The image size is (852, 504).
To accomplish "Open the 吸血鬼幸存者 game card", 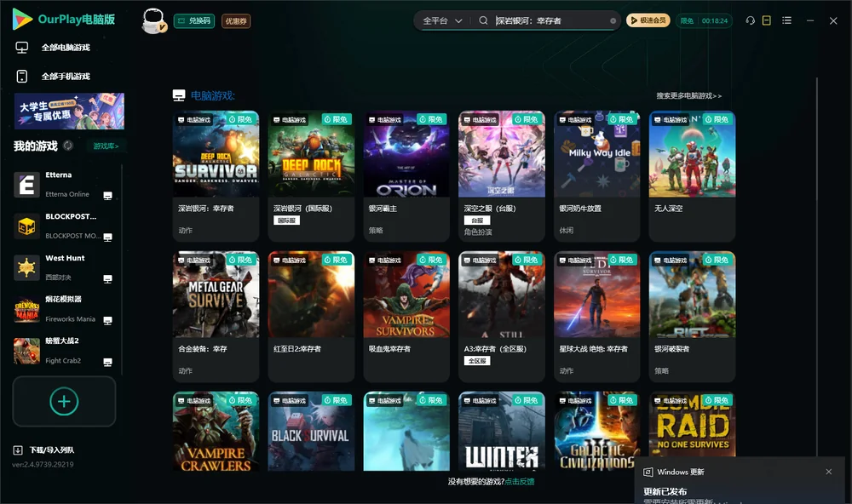I will click(x=406, y=317).
